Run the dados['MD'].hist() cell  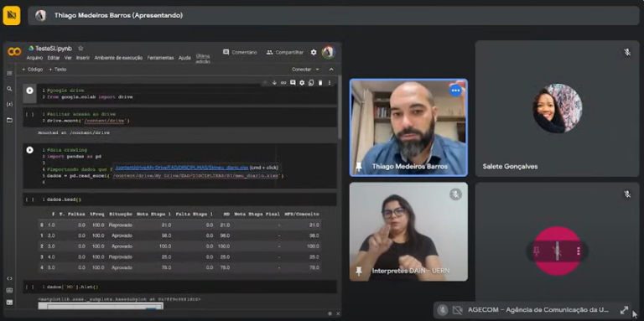click(29, 287)
